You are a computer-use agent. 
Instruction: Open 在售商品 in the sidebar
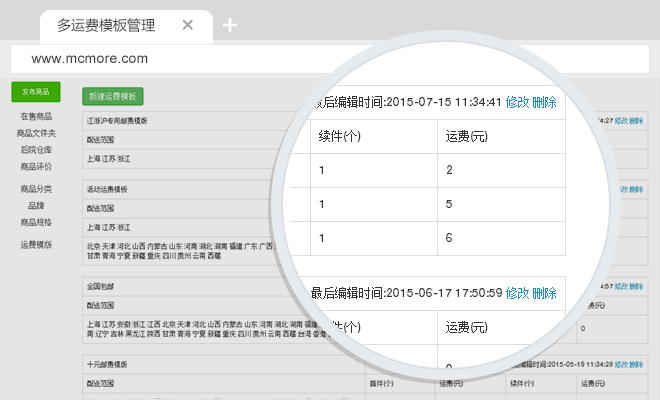[x=36, y=117]
